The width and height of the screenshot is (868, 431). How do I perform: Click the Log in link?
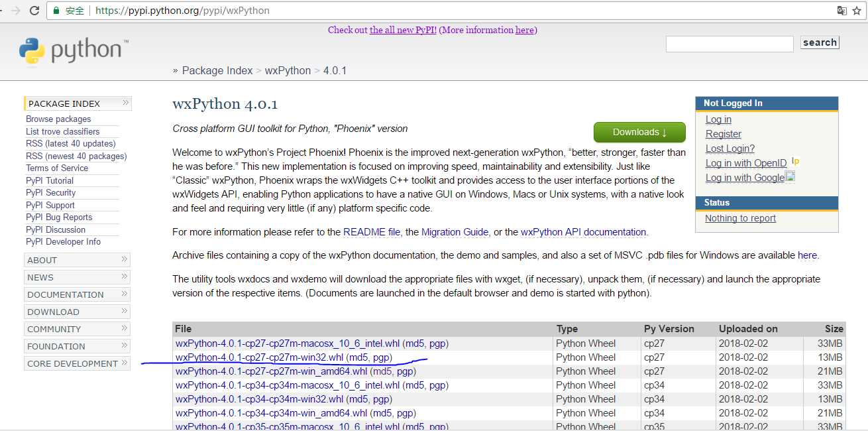[x=718, y=119]
